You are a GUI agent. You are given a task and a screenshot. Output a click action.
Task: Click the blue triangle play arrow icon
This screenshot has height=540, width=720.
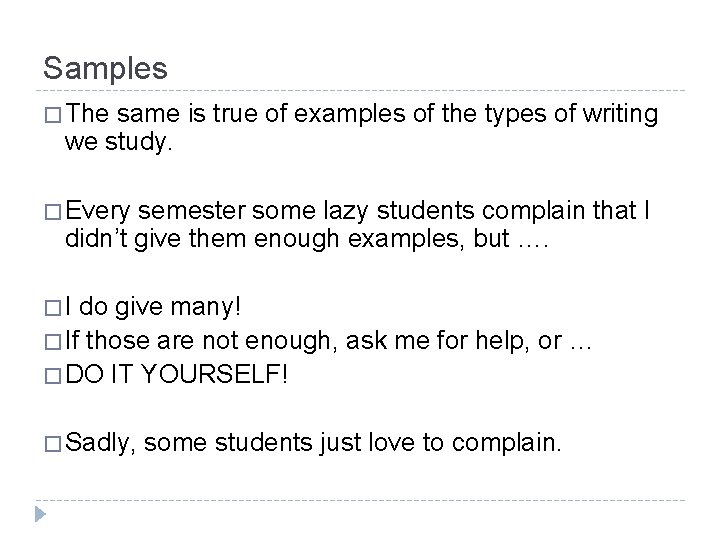click(40, 514)
